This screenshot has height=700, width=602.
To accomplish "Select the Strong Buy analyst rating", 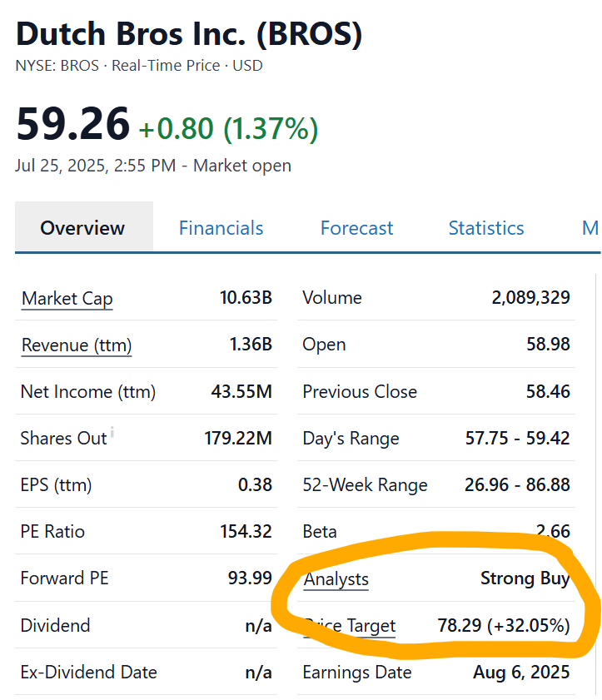I will (x=525, y=578).
